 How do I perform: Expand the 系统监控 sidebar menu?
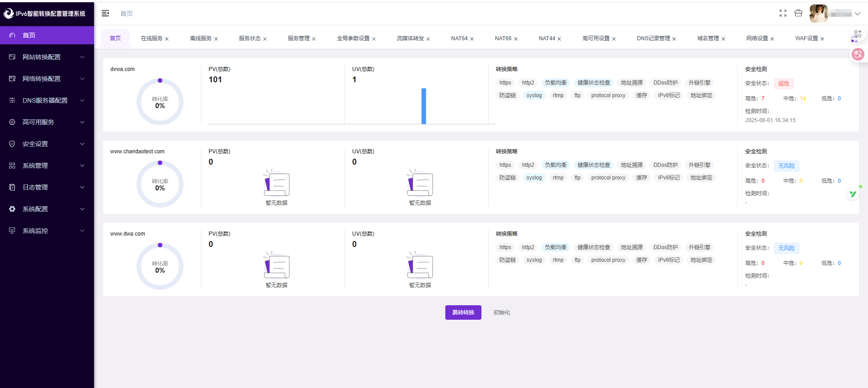tap(47, 231)
